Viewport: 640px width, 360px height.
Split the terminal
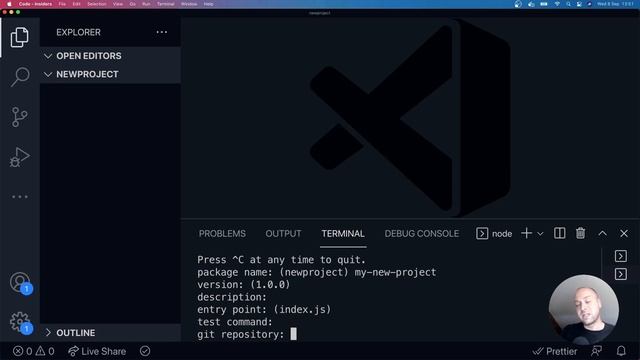click(x=560, y=233)
